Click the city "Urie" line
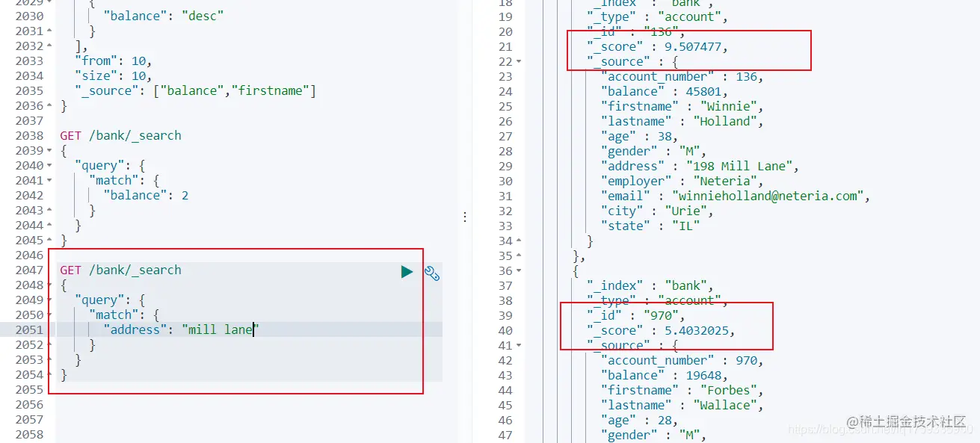Screen dimensions: 980x443 coord(657,211)
